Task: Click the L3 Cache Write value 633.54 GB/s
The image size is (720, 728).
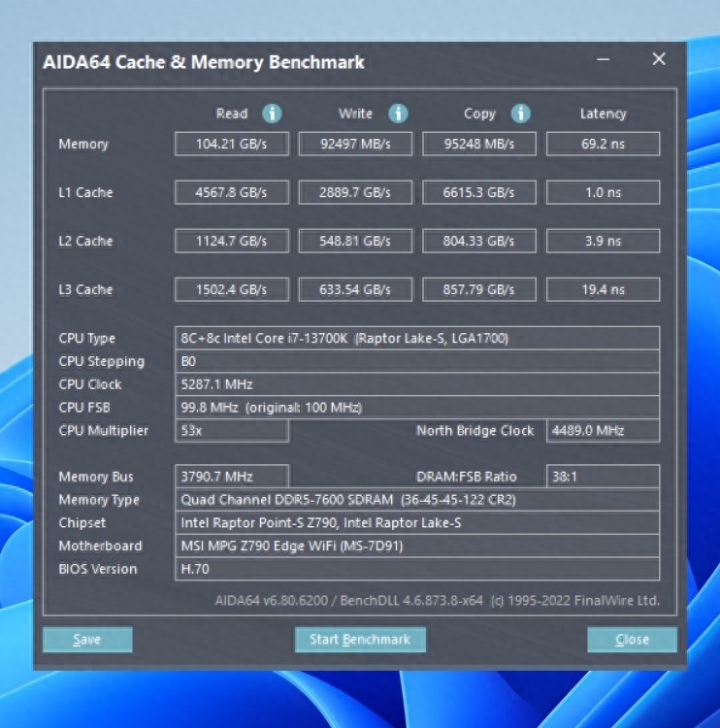Action: tap(355, 289)
